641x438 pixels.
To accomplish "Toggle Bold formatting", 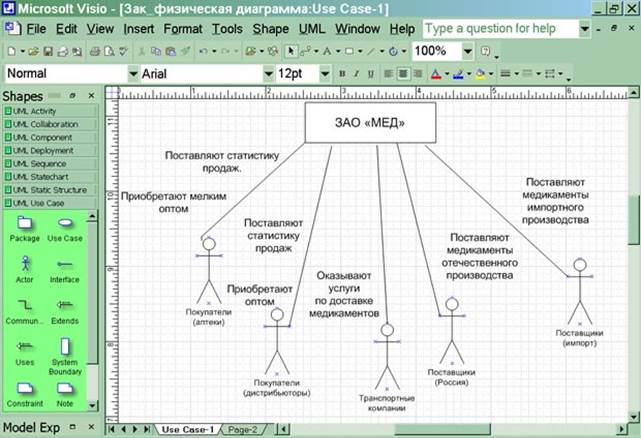I will point(342,74).
